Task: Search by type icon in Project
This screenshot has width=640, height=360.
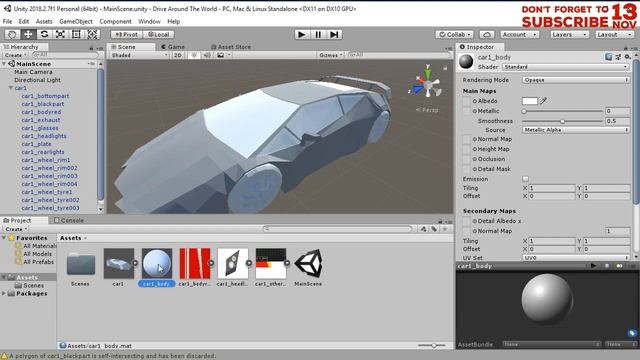Action: coord(423,229)
